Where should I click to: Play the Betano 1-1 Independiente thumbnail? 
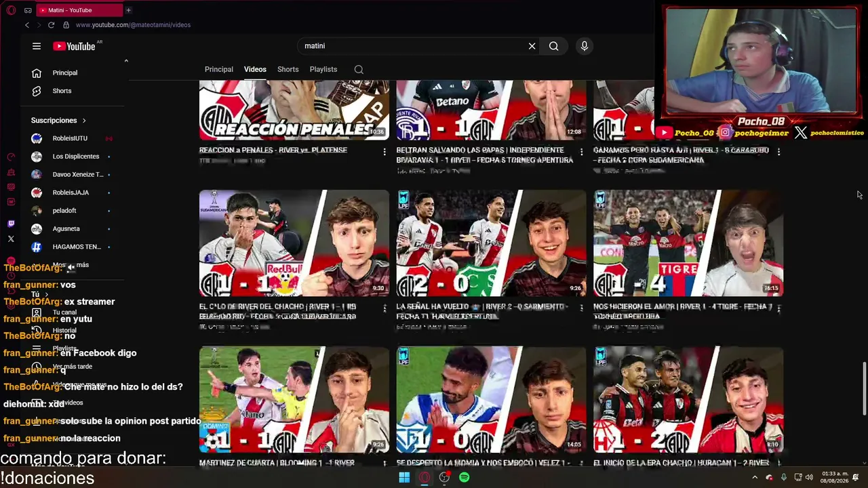(491, 110)
